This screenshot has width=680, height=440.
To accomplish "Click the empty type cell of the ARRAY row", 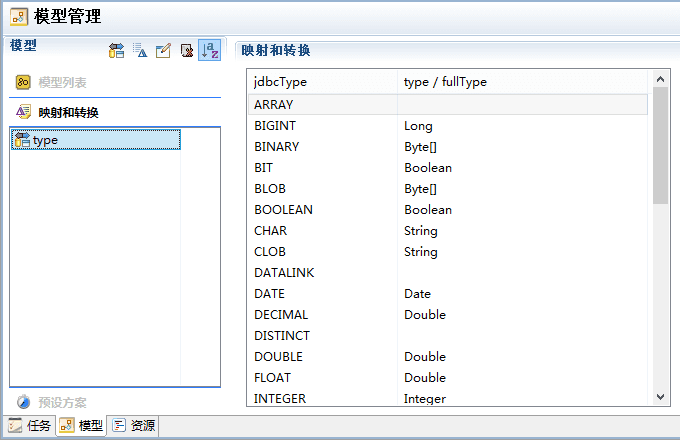I will click(x=523, y=104).
